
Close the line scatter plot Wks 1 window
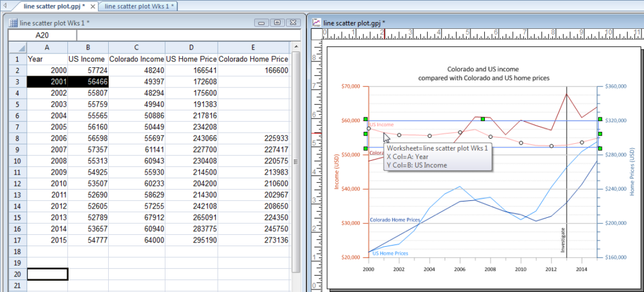(292, 23)
